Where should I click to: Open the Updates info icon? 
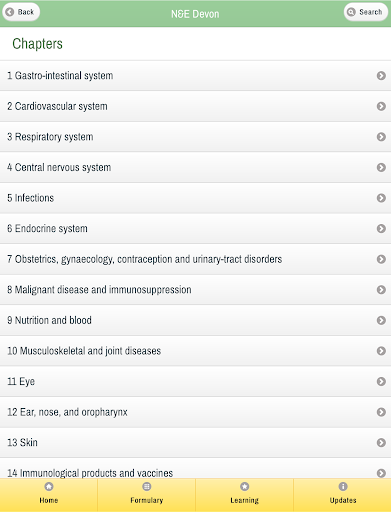click(343, 487)
